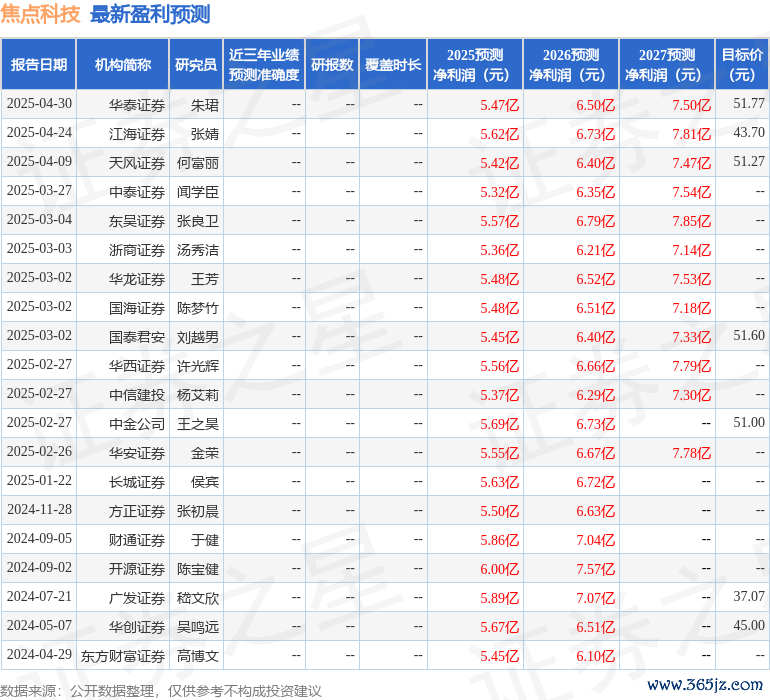This screenshot has width=770, height=700.
Task: Click target price 45.00
Action: 749,626
